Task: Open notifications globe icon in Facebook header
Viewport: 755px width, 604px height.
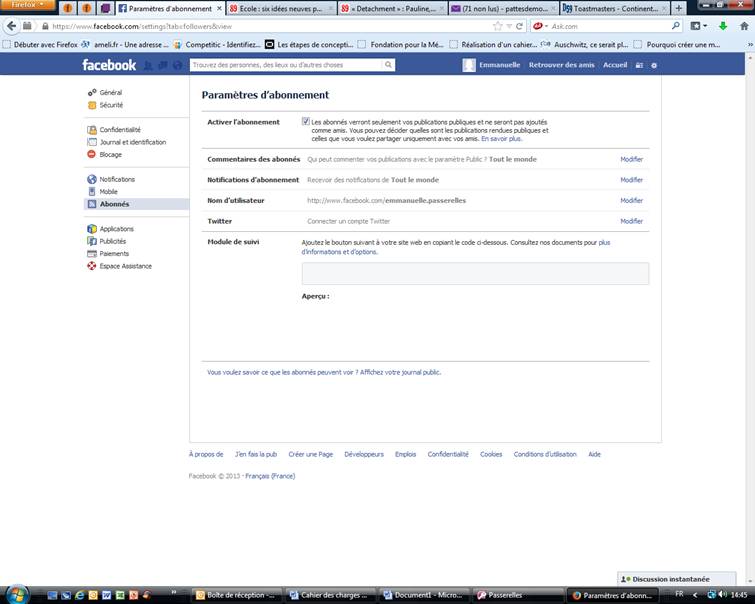Action: click(177, 66)
